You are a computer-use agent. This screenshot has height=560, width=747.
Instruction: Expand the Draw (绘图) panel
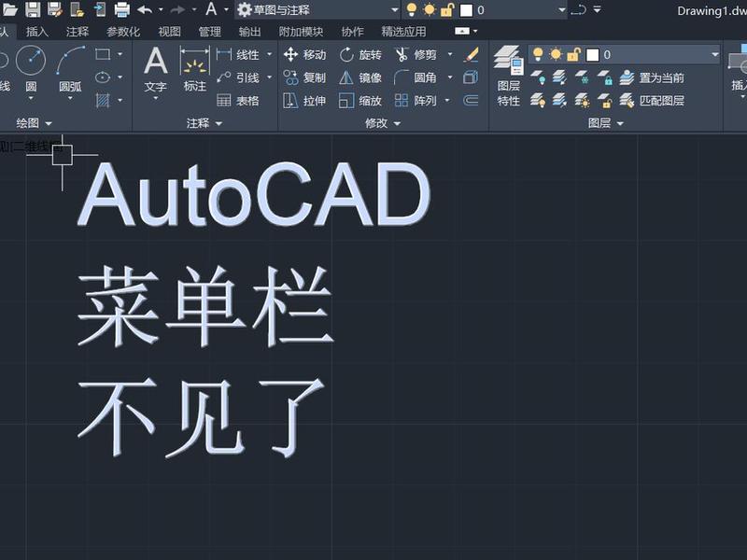[x=34, y=123]
